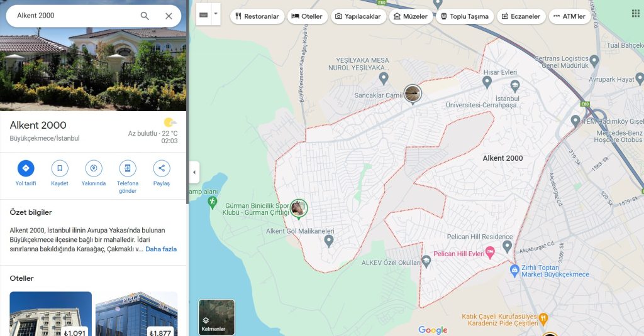
Task: Click TEM Hadımköy Gişeleri pin
Action: 575,121
